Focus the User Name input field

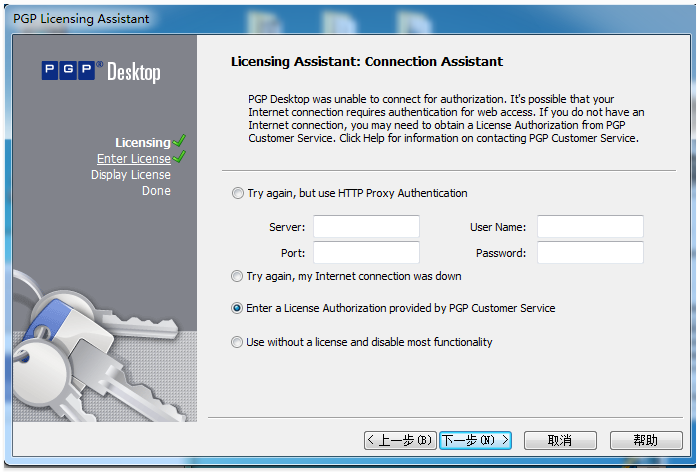(590, 226)
